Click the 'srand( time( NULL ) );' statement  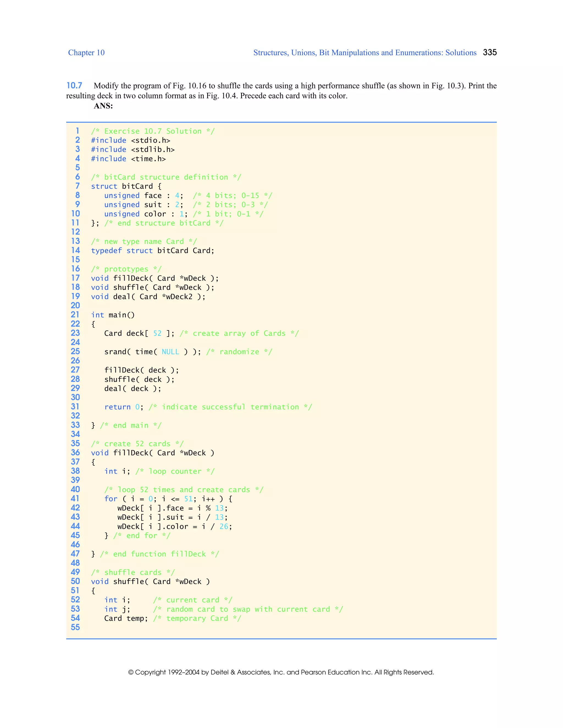tap(152, 352)
